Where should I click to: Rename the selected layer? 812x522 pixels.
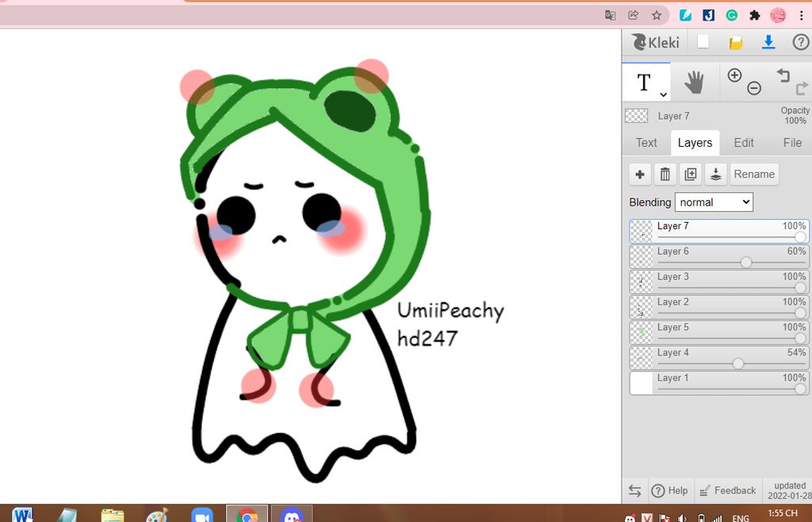click(754, 175)
